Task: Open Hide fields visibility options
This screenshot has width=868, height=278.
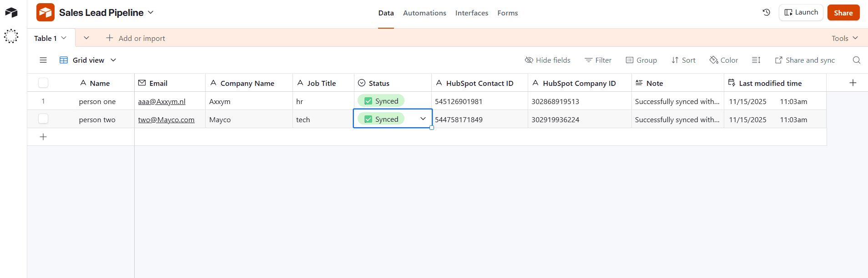Action: click(x=547, y=60)
